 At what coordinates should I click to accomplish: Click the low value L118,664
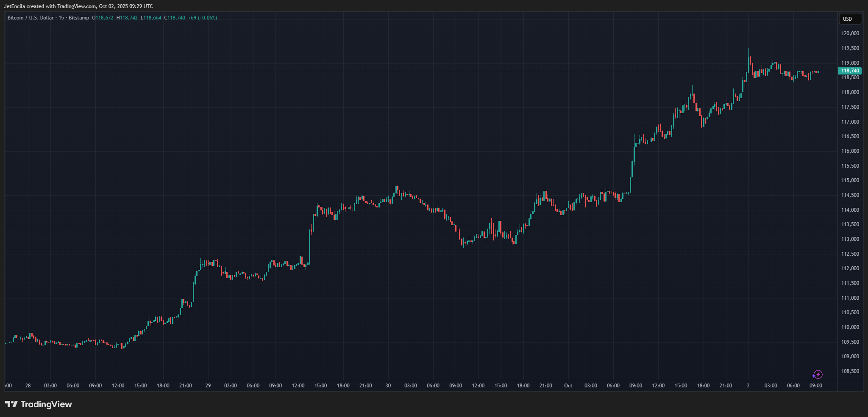point(151,18)
